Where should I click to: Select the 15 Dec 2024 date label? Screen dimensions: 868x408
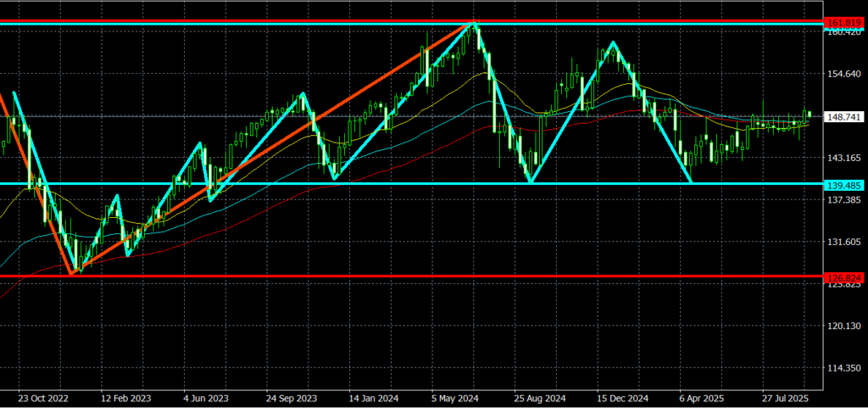click(623, 398)
